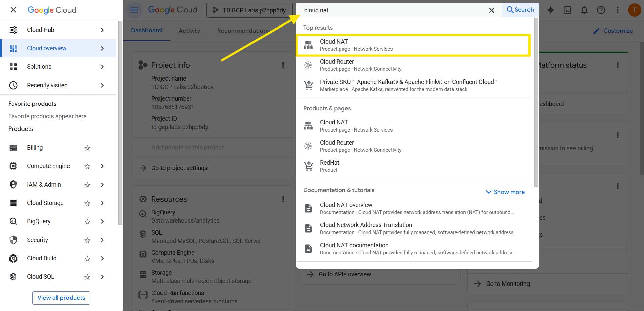Click the View all products button
The width and height of the screenshot is (644, 311).
pos(61,298)
